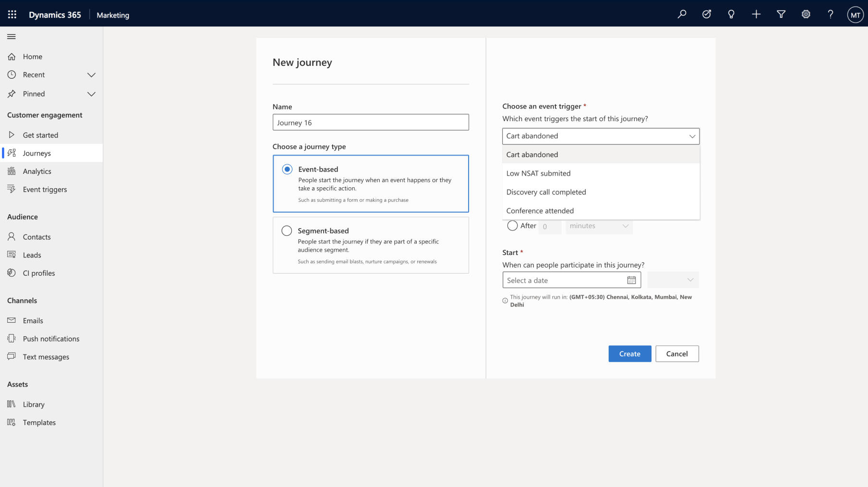
Task: Create the new journey
Action: [629, 353]
